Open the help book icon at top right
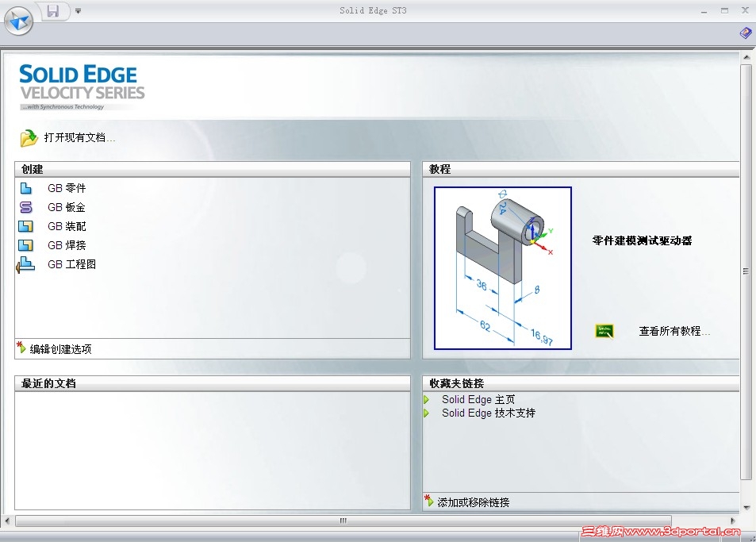The height and width of the screenshot is (542, 756). coord(746,33)
